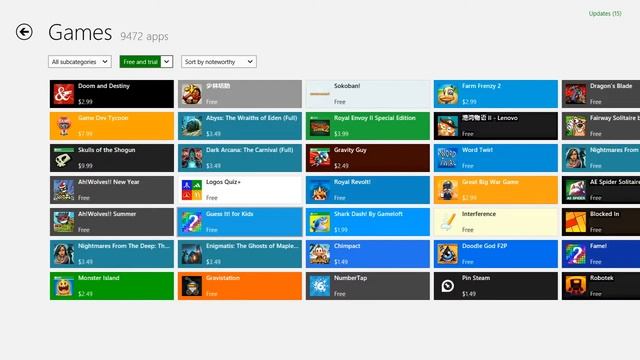Click the Interference pencil icon

(x=448, y=222)
